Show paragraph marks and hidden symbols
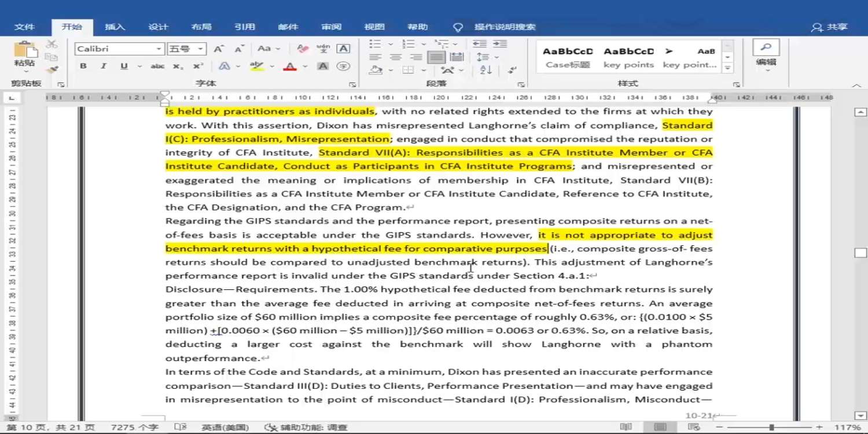868x434 pixels. (x=512, y=70)
